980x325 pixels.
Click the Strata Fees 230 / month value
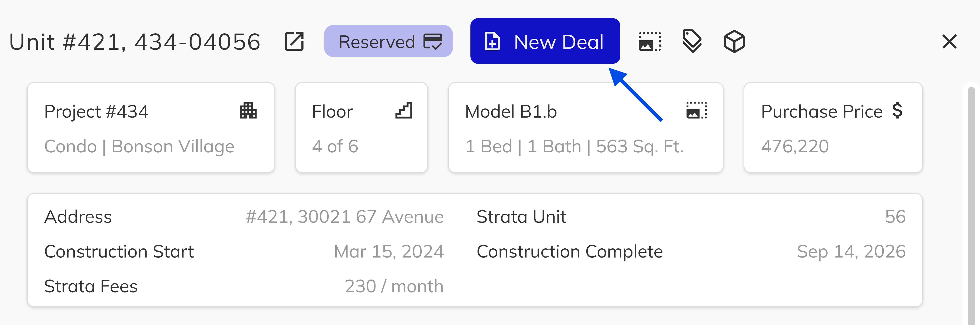point(394,286)
